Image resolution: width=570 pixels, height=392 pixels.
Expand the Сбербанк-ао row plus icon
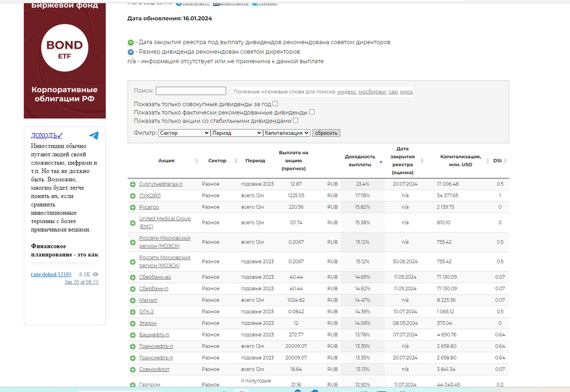[133, 277]
